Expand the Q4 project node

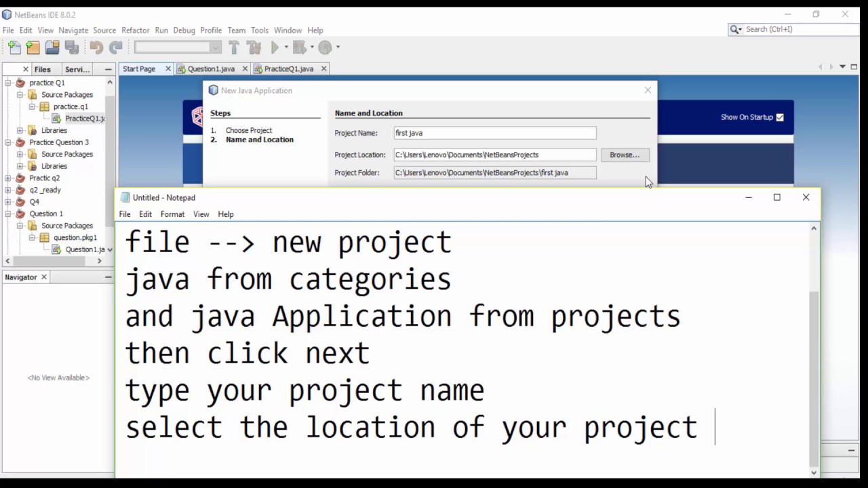pos(8,202)
